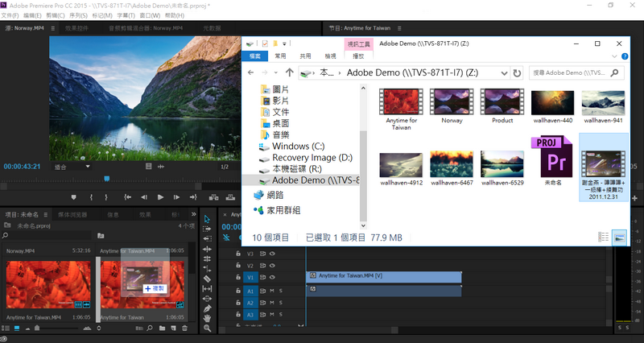Select Windows (C:) in navigation pane
The width and height of the screenshot is (644, 343).
[298, 147]
